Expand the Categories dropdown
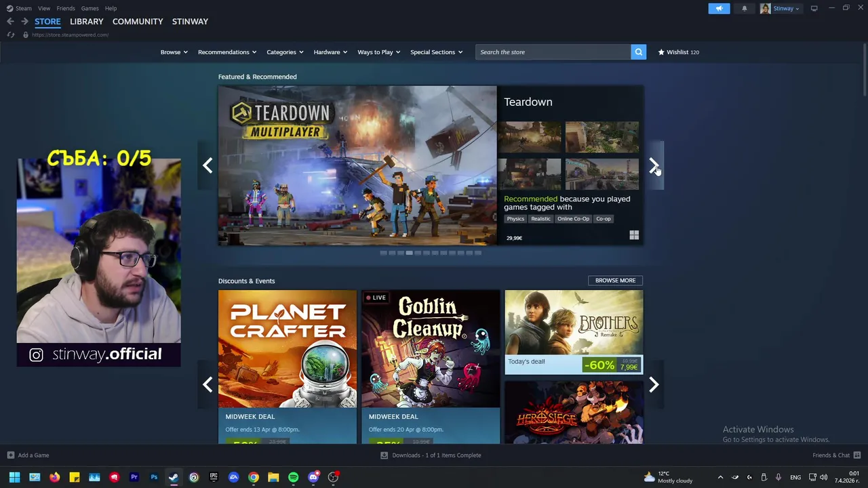 click(x=285, y=52)
